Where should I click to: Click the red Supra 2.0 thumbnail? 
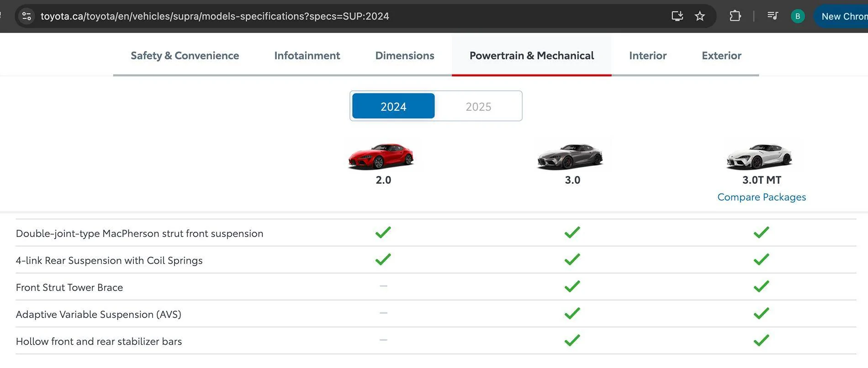tap(381, 156)
